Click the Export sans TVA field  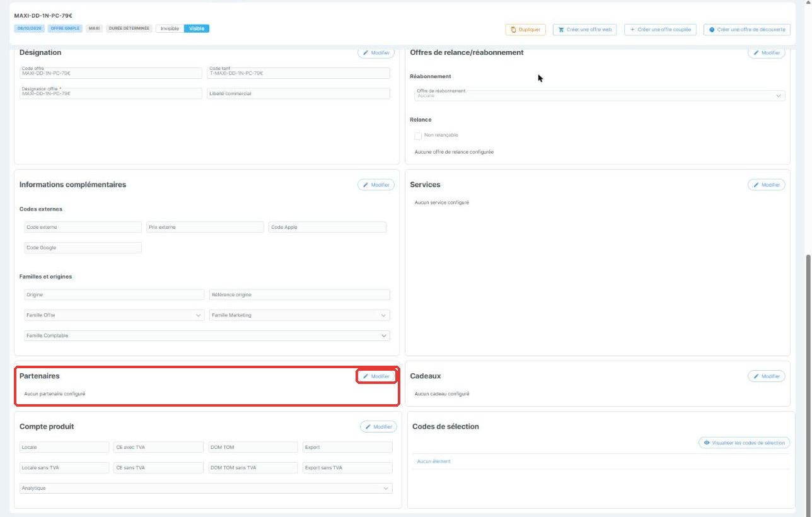click(x=347, y=468)
